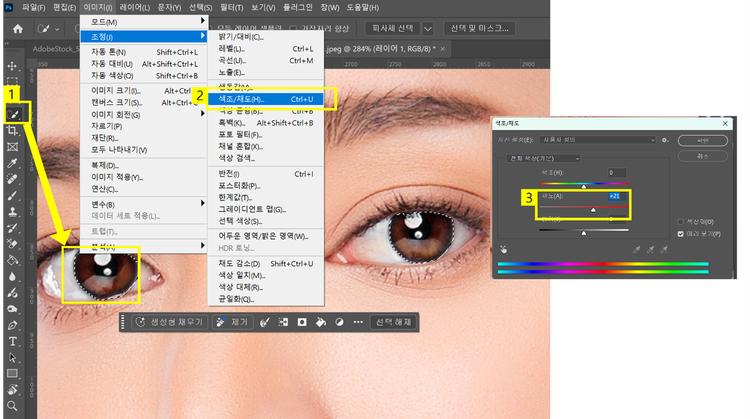Select the Crop tool

coord(12,131)
